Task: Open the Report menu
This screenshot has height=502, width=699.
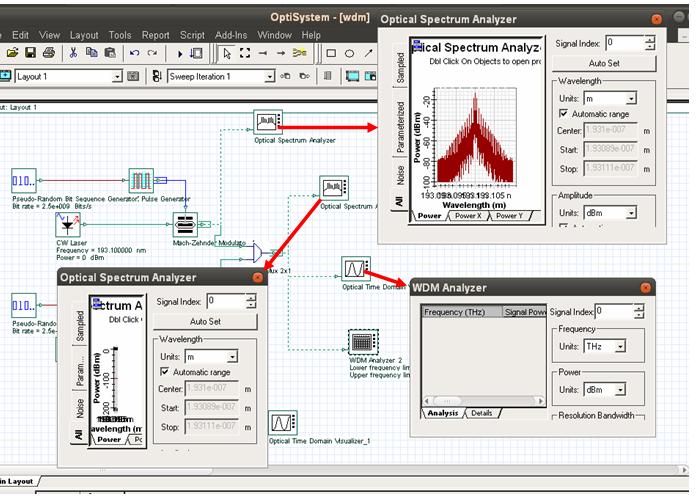Action: click(x=156, y=35)
